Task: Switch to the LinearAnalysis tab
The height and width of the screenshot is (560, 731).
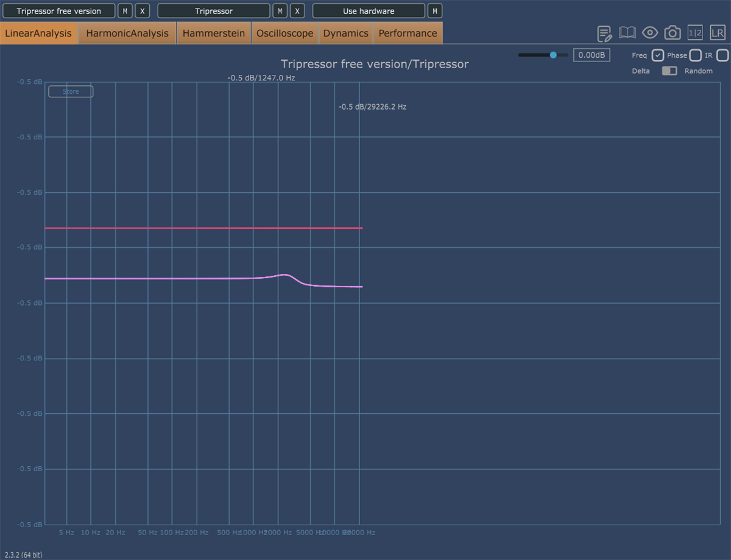Action: 39,33
